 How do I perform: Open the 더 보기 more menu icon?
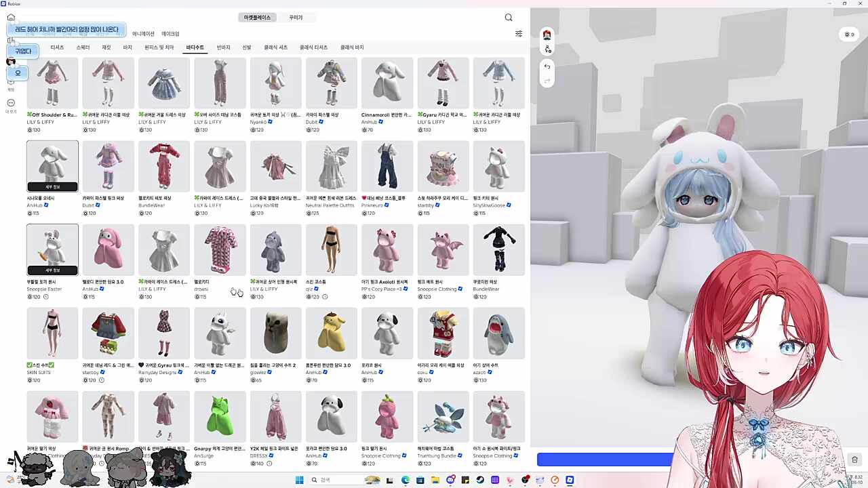click(11, 103)
